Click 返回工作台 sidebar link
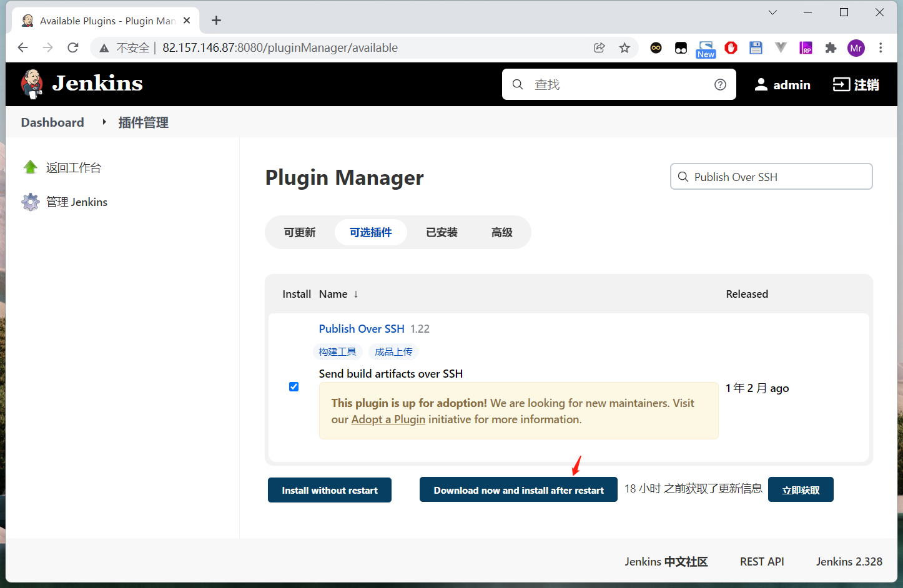This screenshot has height=588, width=903. pos(73,167)
